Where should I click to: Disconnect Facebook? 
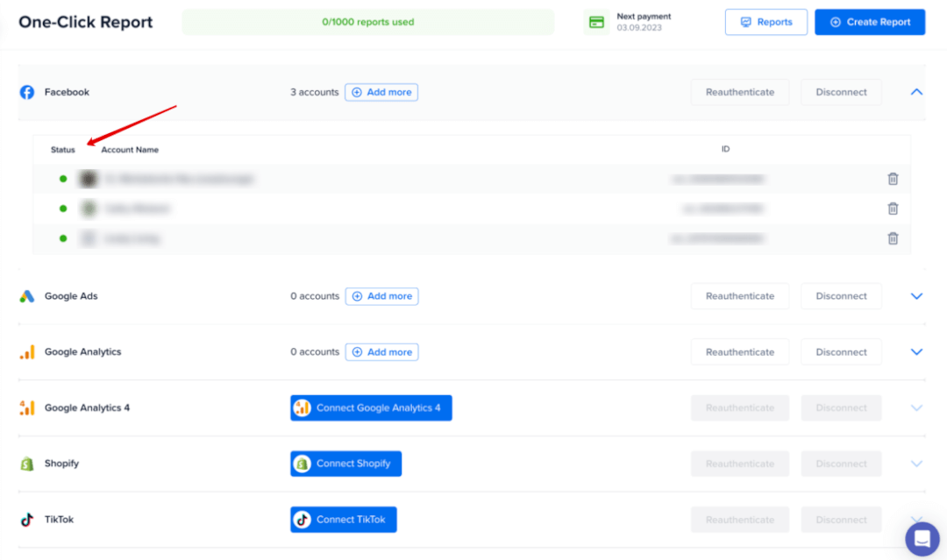pyautogui.click(x=841, y=92)
